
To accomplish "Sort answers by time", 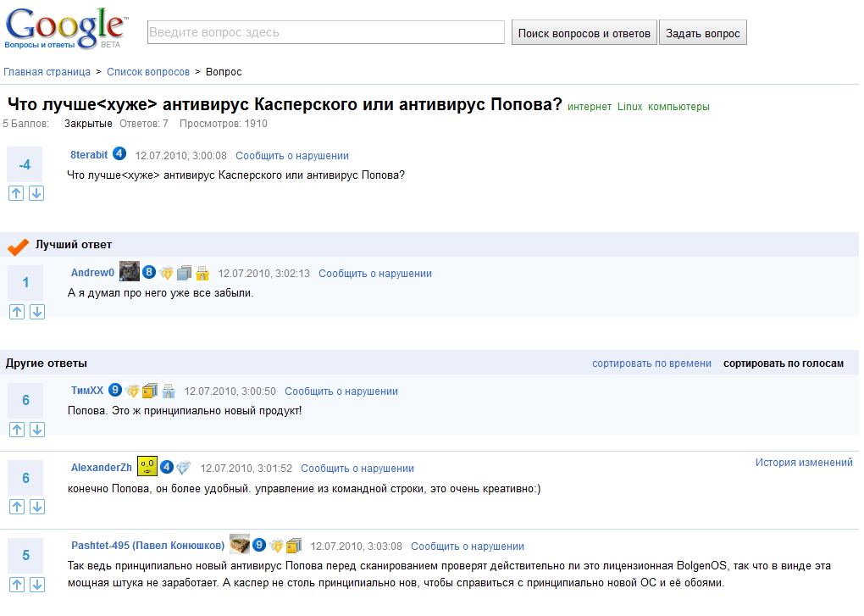I will pyautogui.click(x=652, y=363).
